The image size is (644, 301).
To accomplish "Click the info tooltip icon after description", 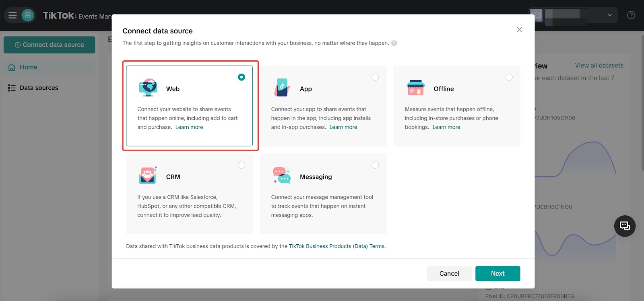I will pyautogui.click(x=394, y=43).
